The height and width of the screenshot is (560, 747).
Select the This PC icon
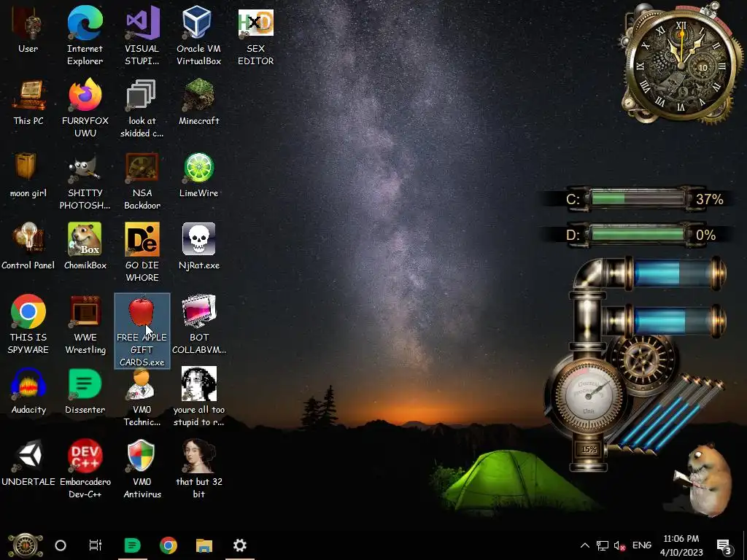(28, 102)
